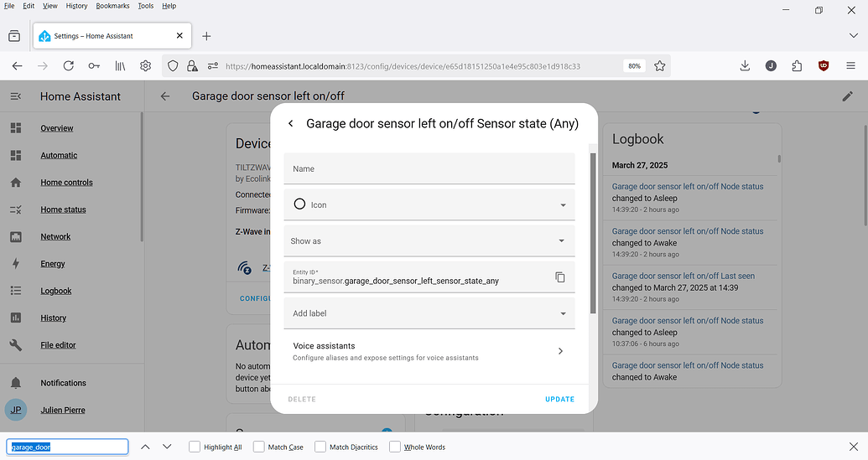This screenshot has height=460, width=868.
Task: Open the View menu
Action: (x=49, y=6)
